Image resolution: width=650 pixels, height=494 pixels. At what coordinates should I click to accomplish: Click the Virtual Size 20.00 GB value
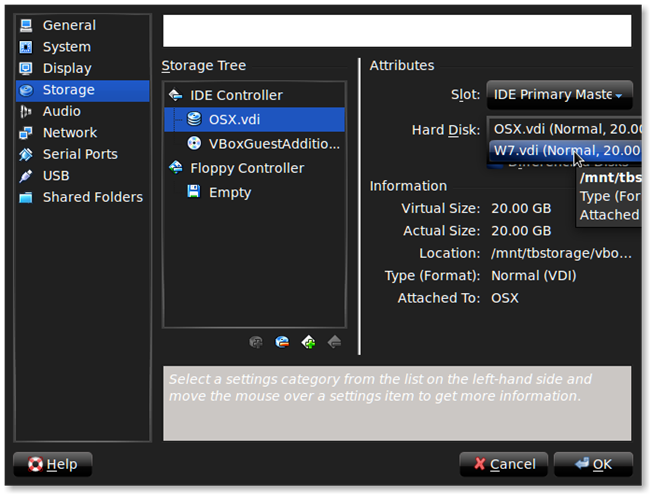[x=521, y=208]
